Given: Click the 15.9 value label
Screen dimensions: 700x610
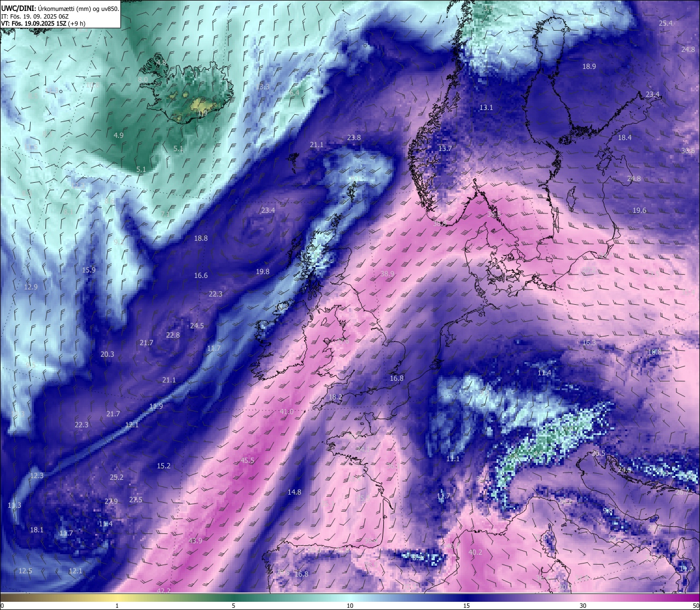Looking at the screenshot, I should point(89,270).
